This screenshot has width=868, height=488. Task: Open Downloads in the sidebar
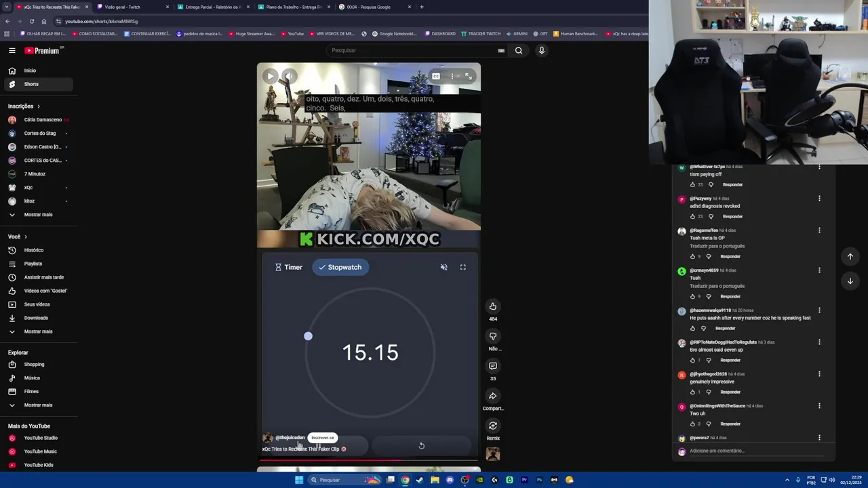(37, 318)
